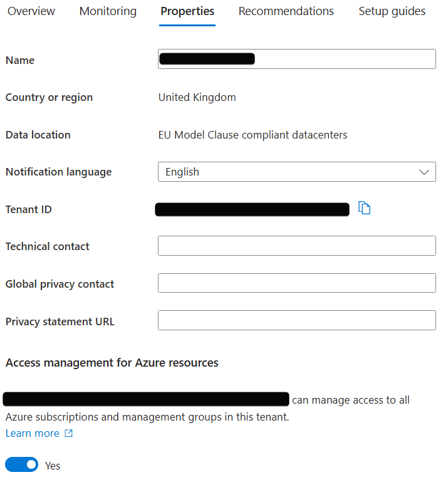This screenshot has height=492, width=448.
Task: Toggle Access management for Azure resources switch
Action: click(21, 465)
